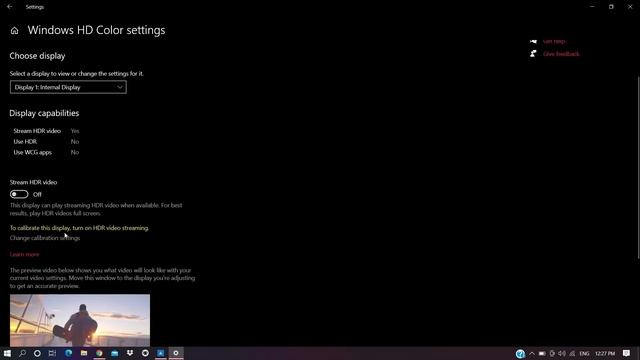Viewport: 640px width, 360px height.
Task: Expand the Display 1: Internal Display dropdown
Action: pos(68,87)
